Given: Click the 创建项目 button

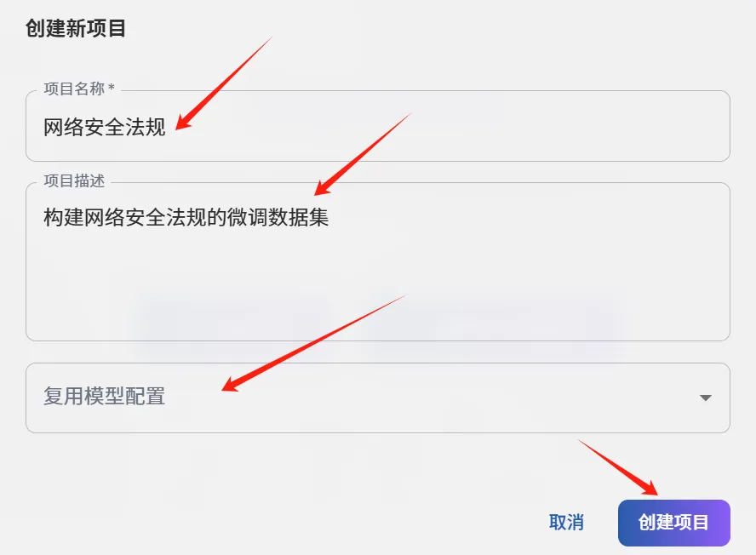Looking at the screenshot, I should pos(673,523).
